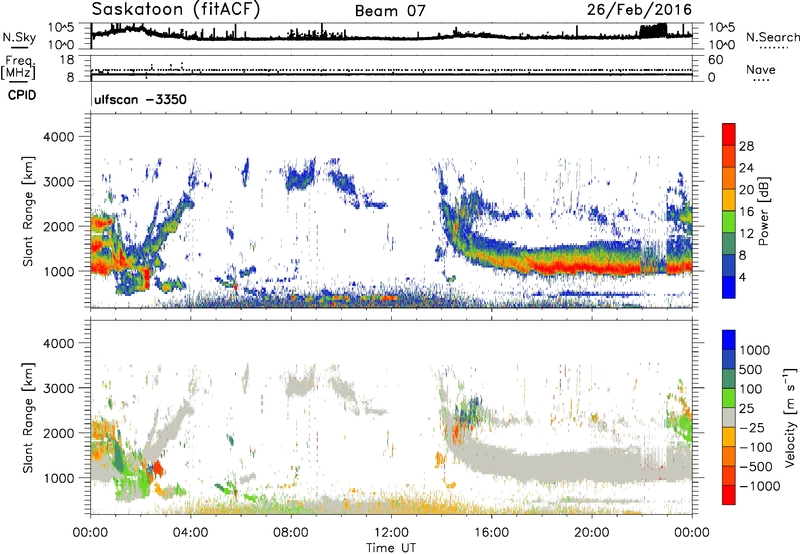Click the "60" Nave tick label

(716, 60)
